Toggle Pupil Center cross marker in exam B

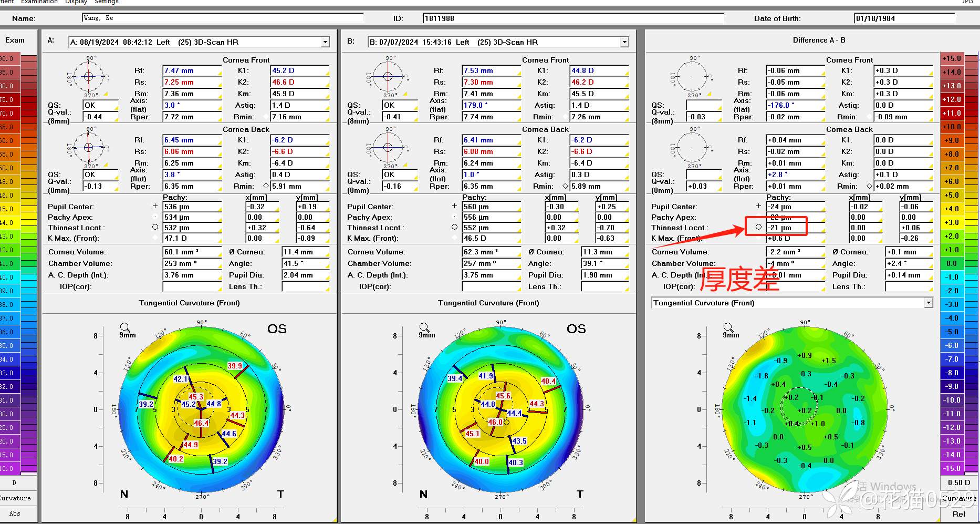tap(454, 206)
